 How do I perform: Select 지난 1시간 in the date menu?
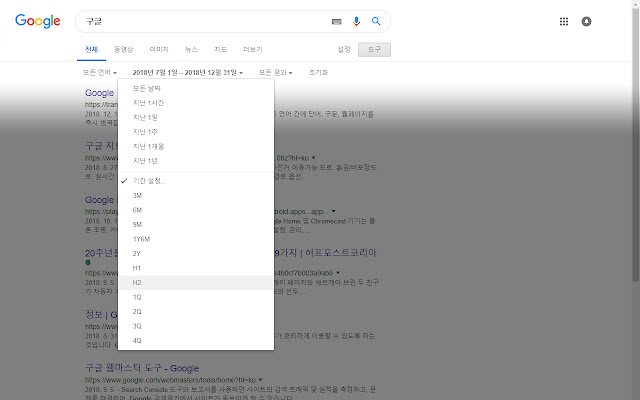point(196,103)
